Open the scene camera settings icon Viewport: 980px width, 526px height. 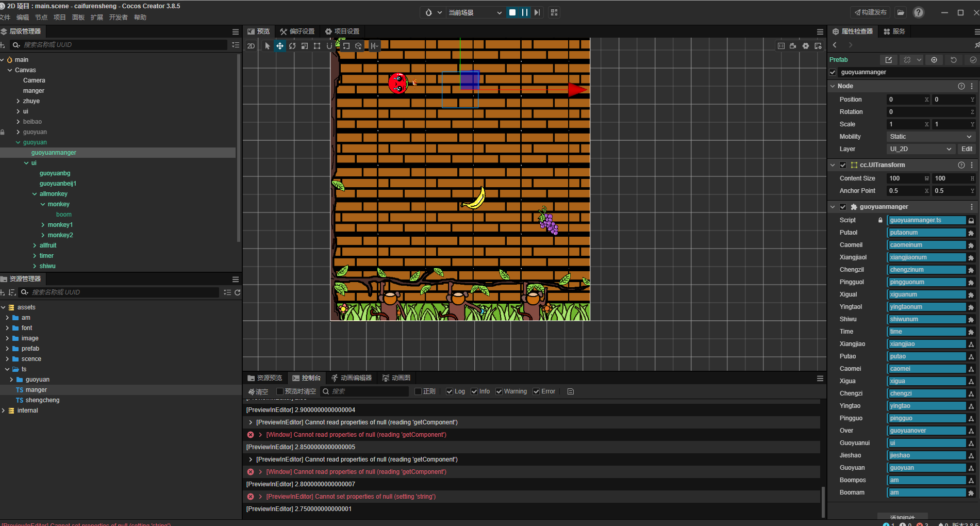(793, 46)
